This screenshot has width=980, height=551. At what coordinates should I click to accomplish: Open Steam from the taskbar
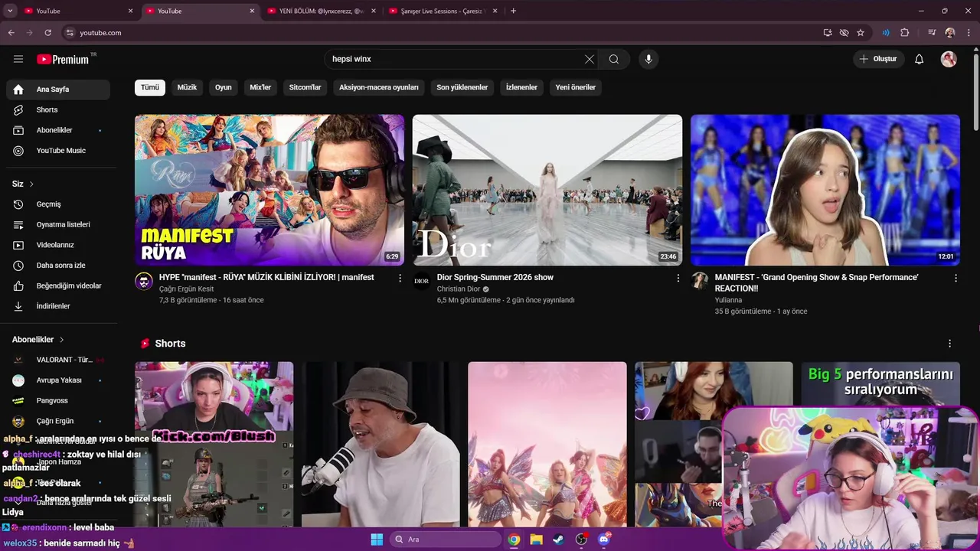coord(559,540)
